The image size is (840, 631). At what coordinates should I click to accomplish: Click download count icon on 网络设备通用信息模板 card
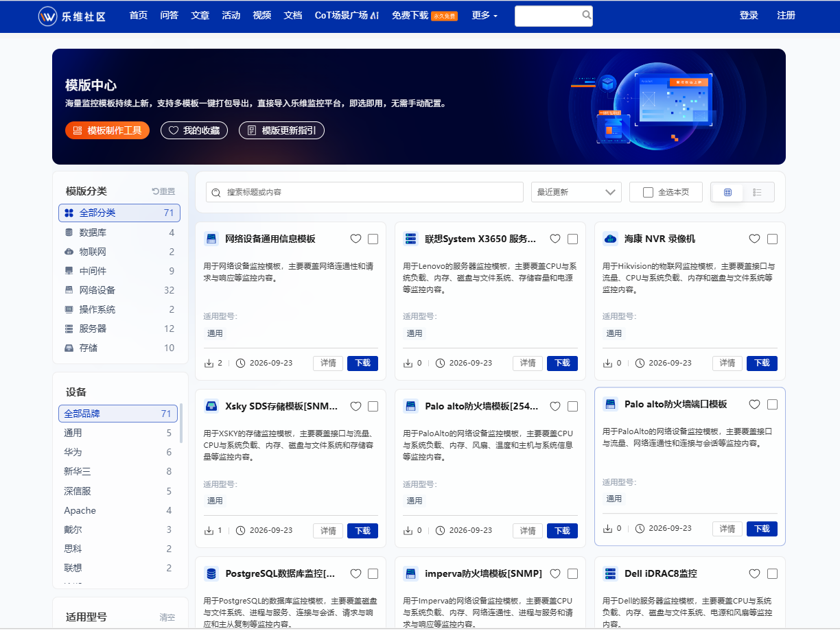click(x=209, y=363)
